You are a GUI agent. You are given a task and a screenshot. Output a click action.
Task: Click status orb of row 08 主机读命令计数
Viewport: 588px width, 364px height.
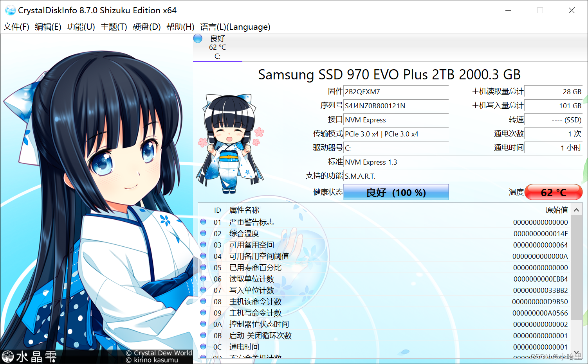pos(203,301)
